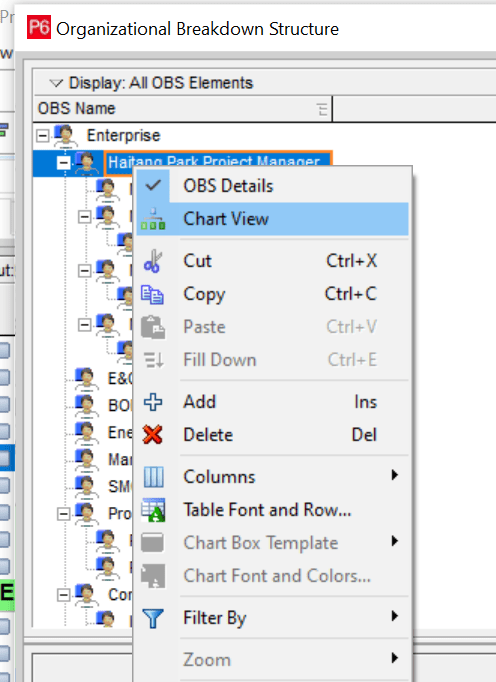Screen dimensions: 496x682
Task: Click the blue Add plus icon
Action: pyautogui.click(x=153, y=402)
